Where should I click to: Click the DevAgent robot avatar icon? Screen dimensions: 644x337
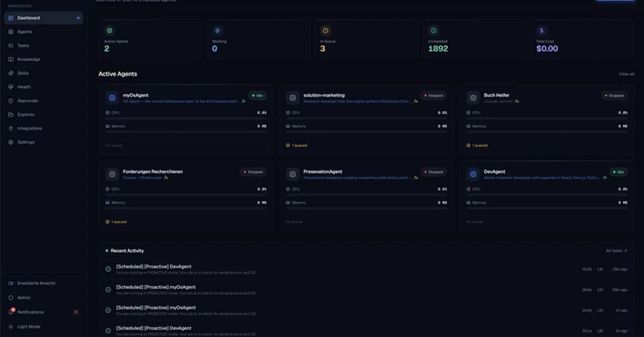point(473,173)
